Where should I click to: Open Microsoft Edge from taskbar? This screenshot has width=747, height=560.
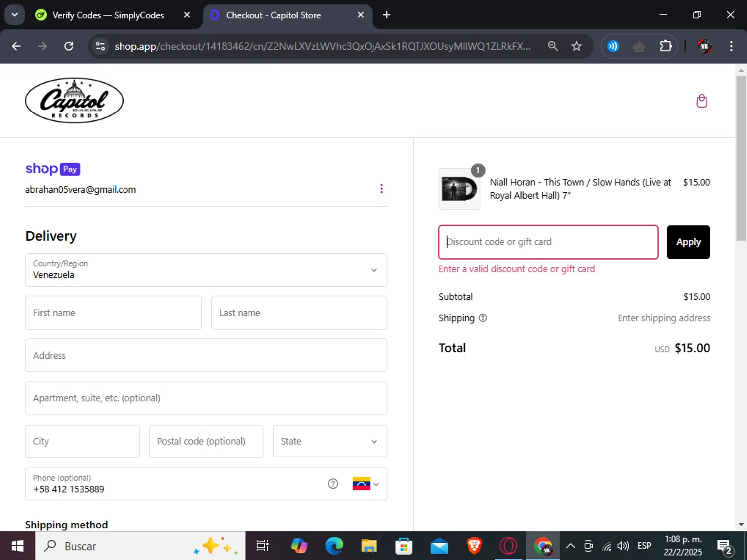(x=334, y=546)
